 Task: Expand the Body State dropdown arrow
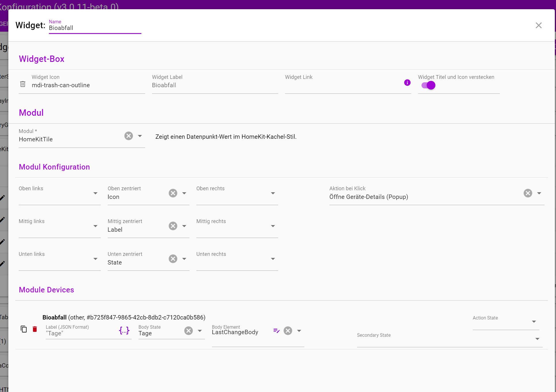[x=200, y=331]
